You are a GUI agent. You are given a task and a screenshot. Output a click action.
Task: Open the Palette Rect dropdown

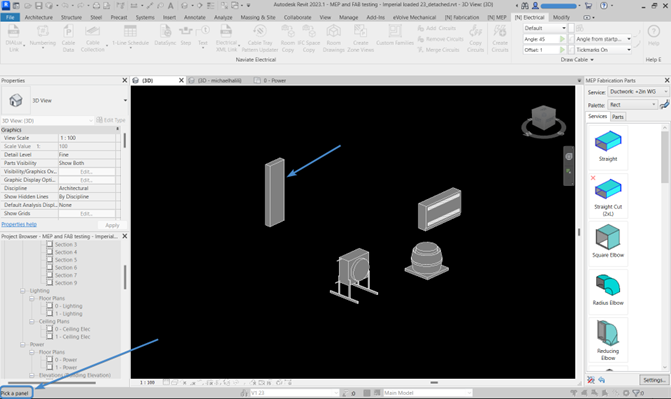[632, 104]
